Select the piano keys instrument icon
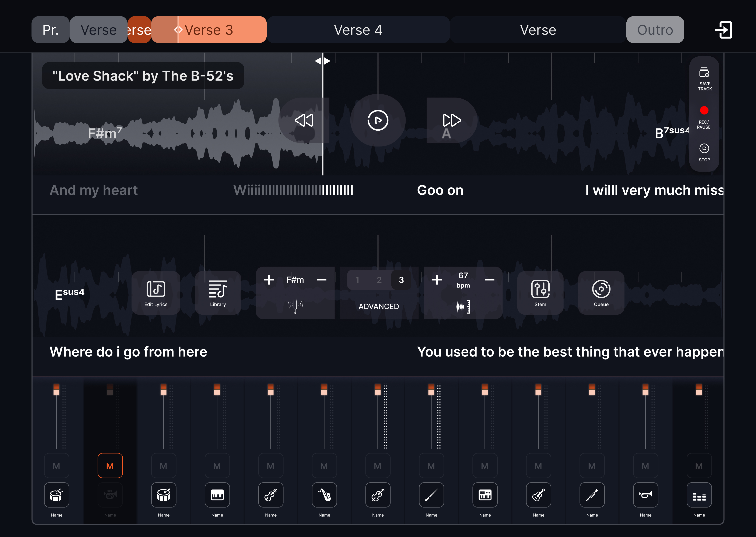 coord(217,495)
